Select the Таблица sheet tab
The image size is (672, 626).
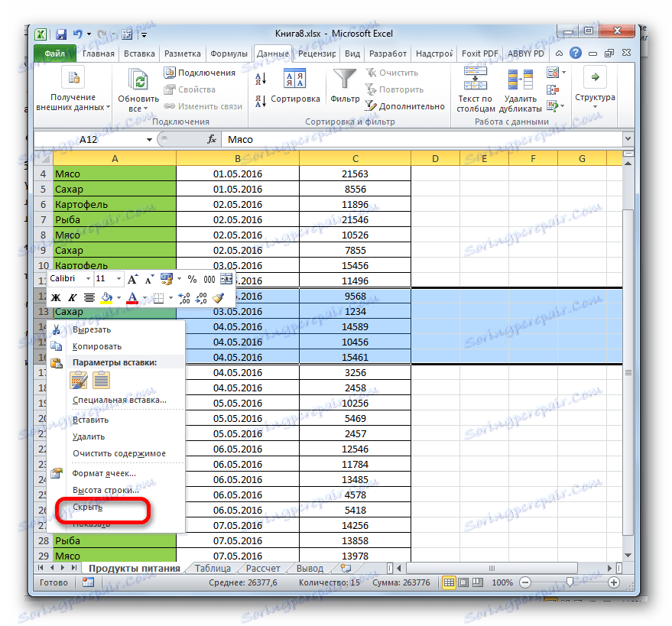(213, 568)
